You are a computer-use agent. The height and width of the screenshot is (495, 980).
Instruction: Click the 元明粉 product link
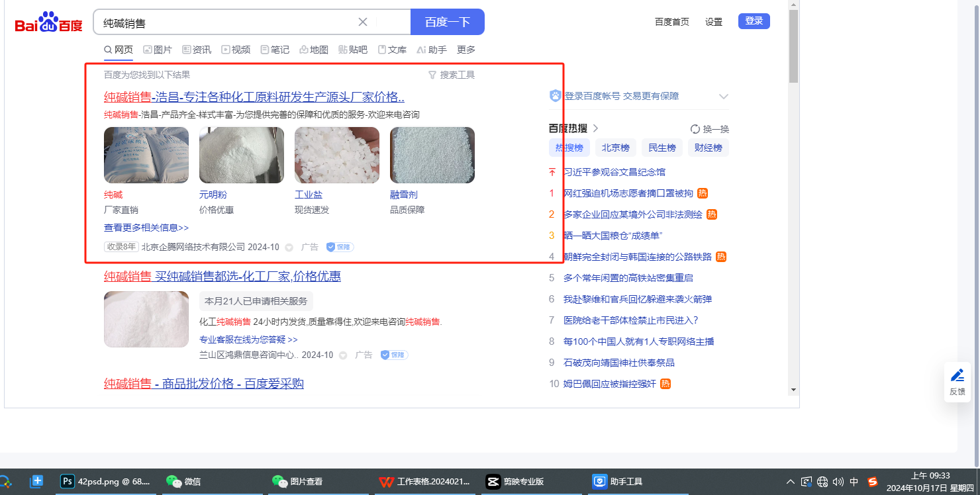point(213,195)
